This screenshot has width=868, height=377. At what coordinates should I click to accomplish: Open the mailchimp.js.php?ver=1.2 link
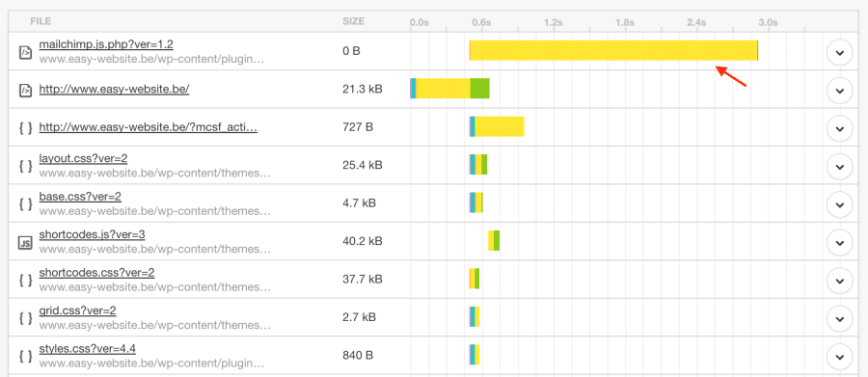106,44
